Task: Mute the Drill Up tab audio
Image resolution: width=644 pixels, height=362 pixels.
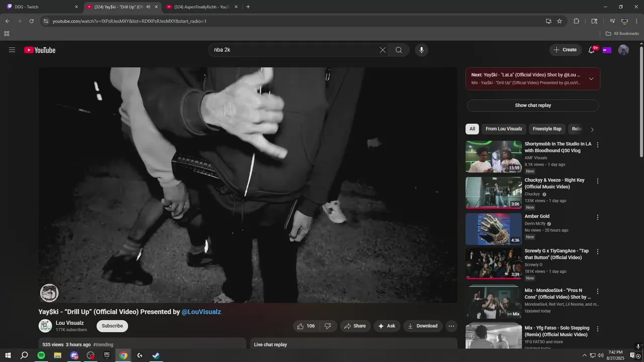Action: point(148,7)
